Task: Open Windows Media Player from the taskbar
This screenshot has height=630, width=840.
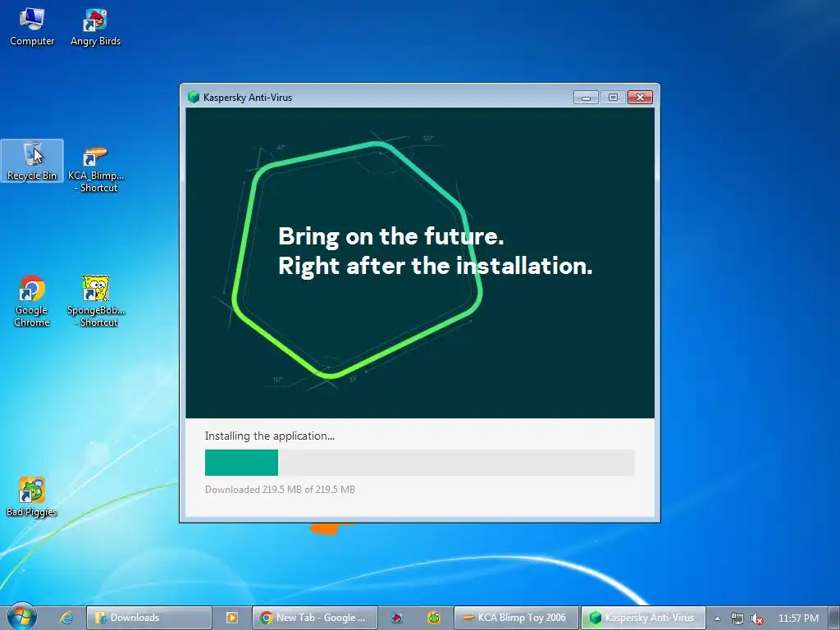Action: 232,618
